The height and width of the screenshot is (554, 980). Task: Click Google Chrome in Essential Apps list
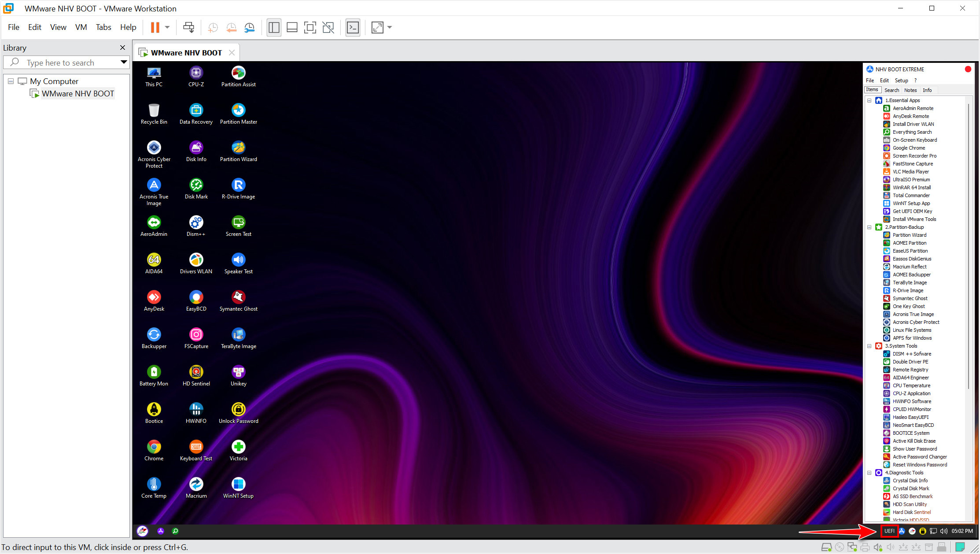pyautogui.click(x=908, y=148)
